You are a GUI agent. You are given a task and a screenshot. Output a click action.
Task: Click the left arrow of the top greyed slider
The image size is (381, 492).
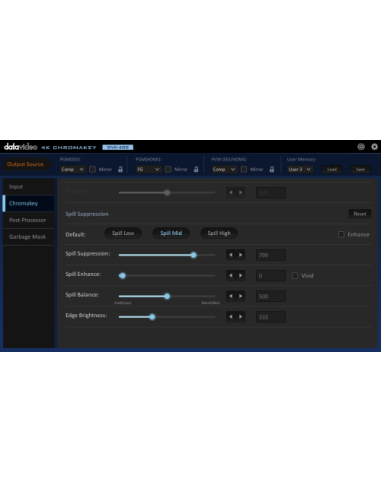point(231,192)
